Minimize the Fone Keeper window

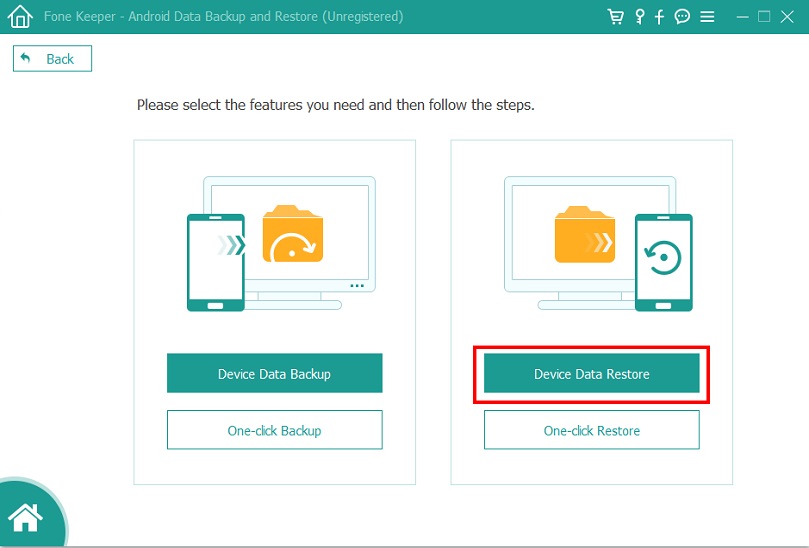(741, 17)
